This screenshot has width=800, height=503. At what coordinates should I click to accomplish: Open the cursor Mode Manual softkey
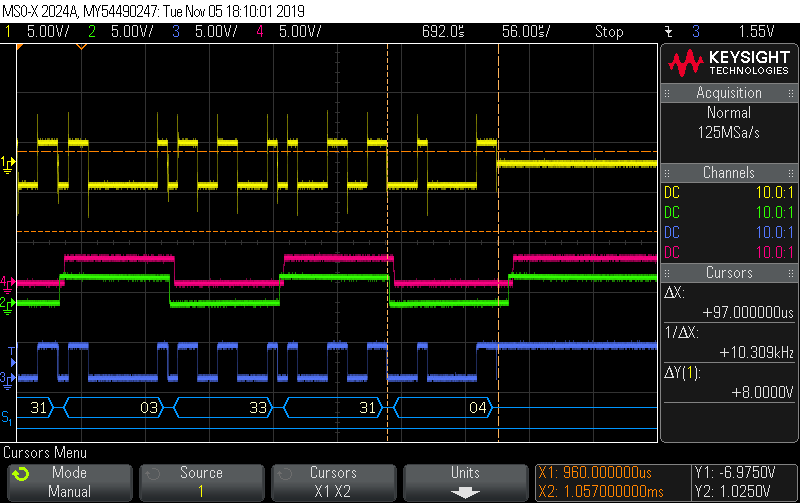pos(70,482)
